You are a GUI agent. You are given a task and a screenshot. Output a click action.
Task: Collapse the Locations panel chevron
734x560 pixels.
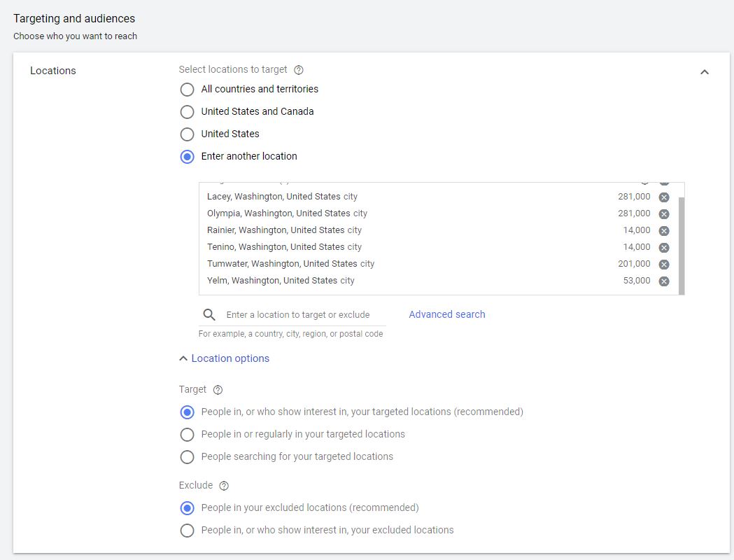[705, 72]
